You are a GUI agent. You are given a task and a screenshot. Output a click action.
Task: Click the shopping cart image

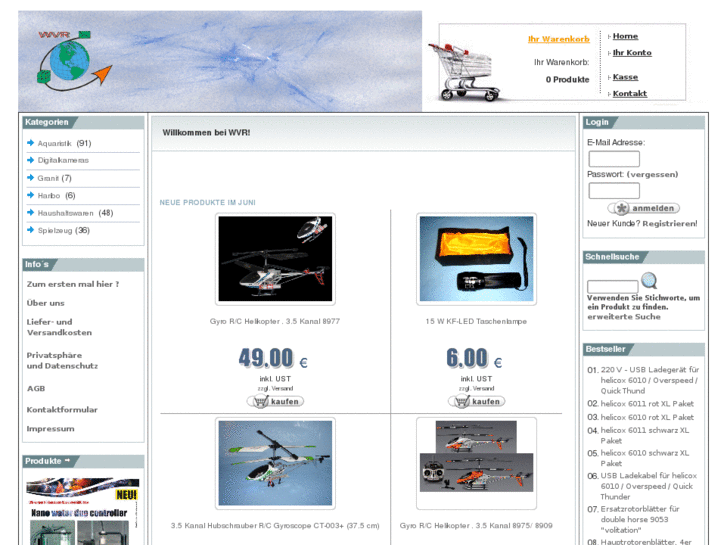click(x=464, y=71)
